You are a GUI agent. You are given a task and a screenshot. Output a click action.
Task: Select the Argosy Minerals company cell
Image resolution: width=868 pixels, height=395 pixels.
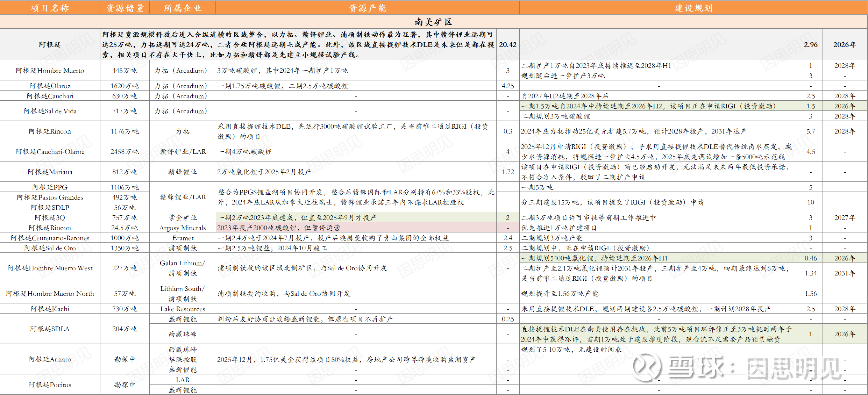[x=183, y=228]
